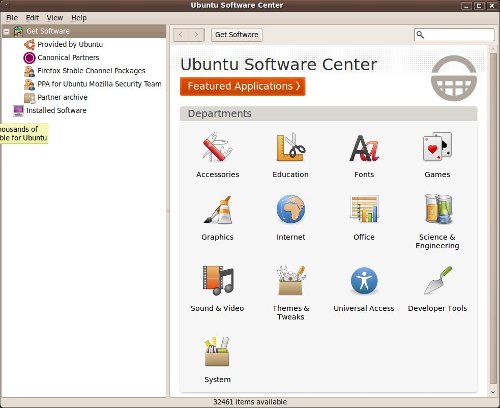Click the Developer Tools label
The width and height of the screenshot is (500, 408).
click(x=437, y=308)
